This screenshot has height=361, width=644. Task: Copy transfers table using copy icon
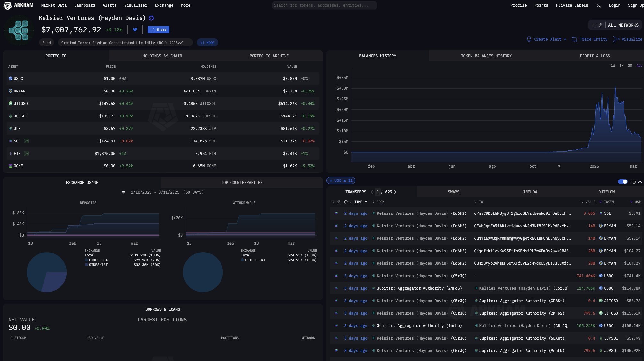(x=633, y=182)
